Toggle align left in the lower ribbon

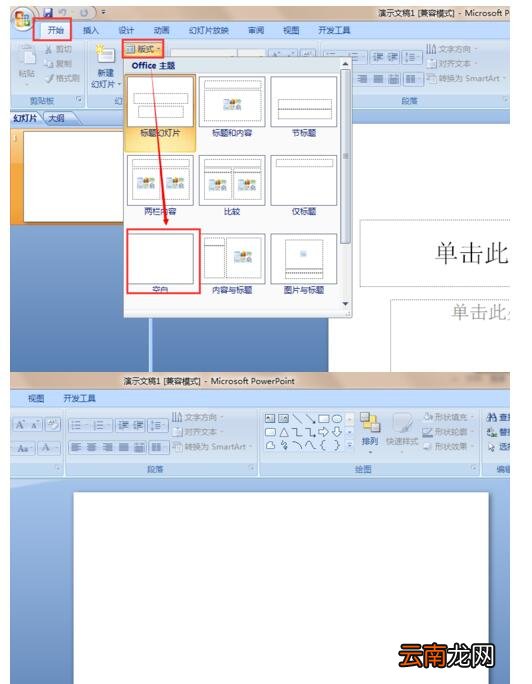pos(76,447)
